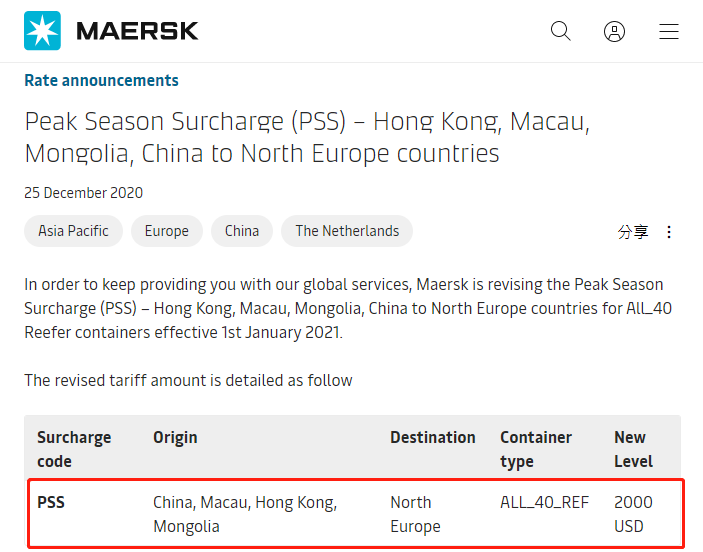Select The Netherlands tag
This screenshot has width=703, height=552.
[x=347, y=231]
